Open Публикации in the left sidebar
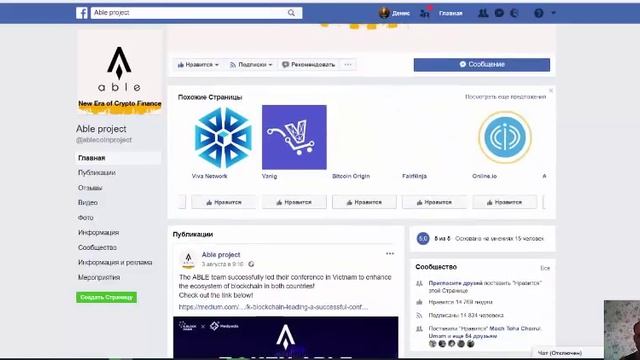The image size is (640, 360). pos(97,173)
